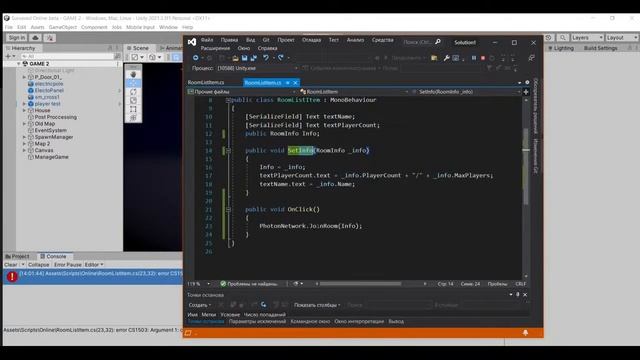Open the Component menu in Unity

(x=94, y=27)
